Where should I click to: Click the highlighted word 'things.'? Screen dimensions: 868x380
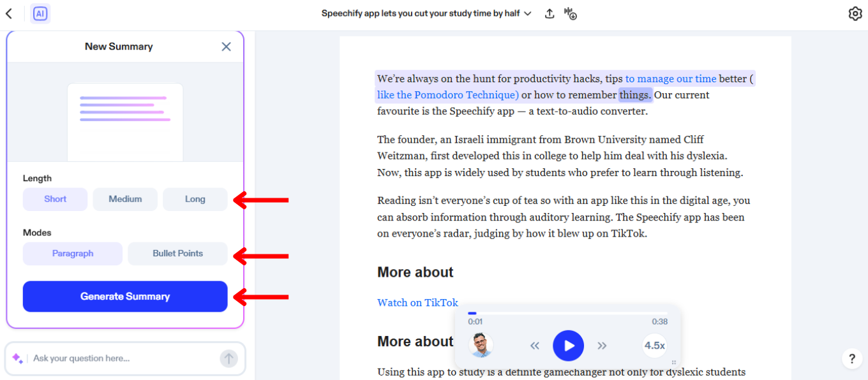coord(636,95)
